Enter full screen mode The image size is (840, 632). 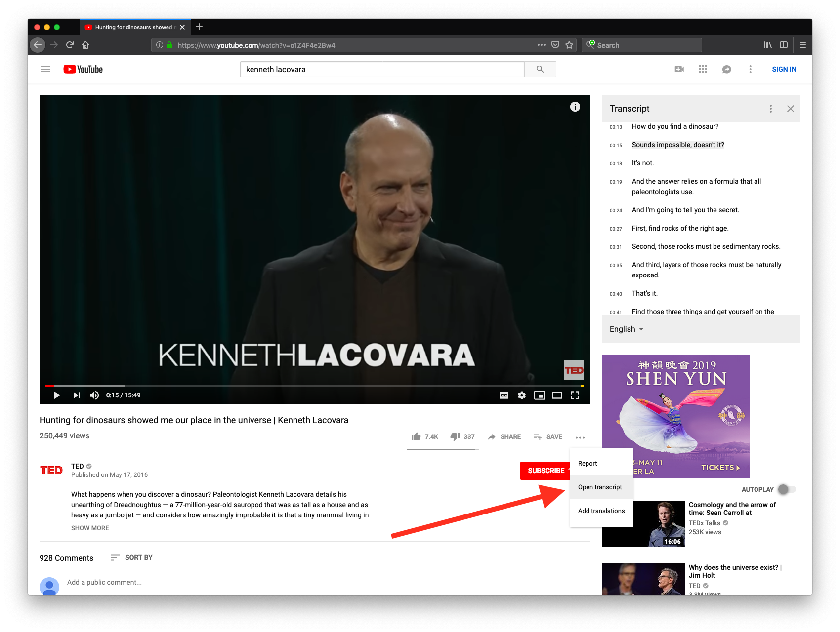tap(575, 395)
